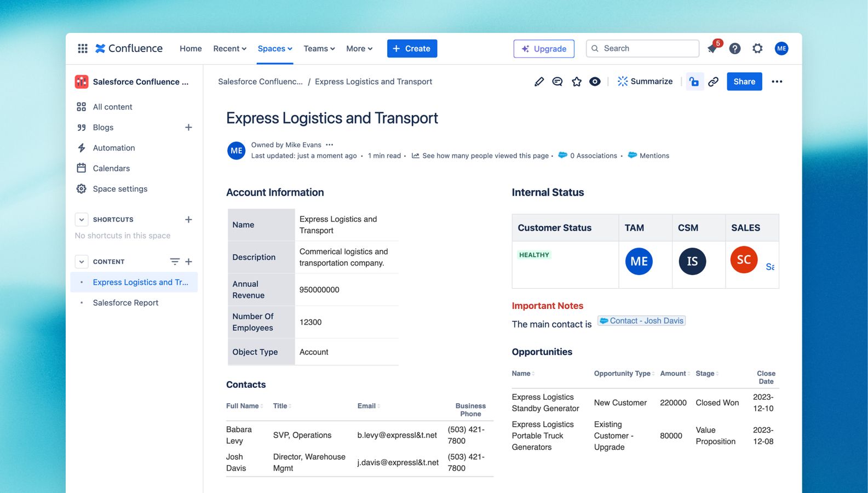Select Express Logistics and Tr... page in tree

pos(134,282)
